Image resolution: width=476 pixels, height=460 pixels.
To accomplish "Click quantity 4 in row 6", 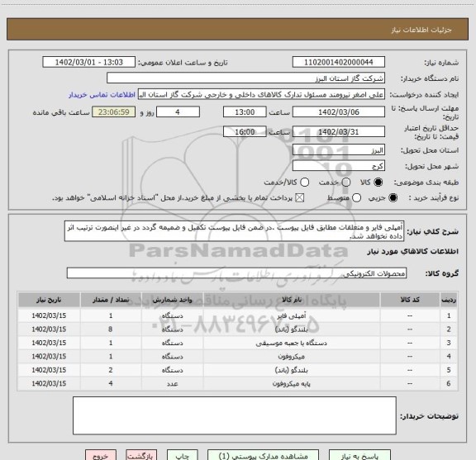I will 111,383.
